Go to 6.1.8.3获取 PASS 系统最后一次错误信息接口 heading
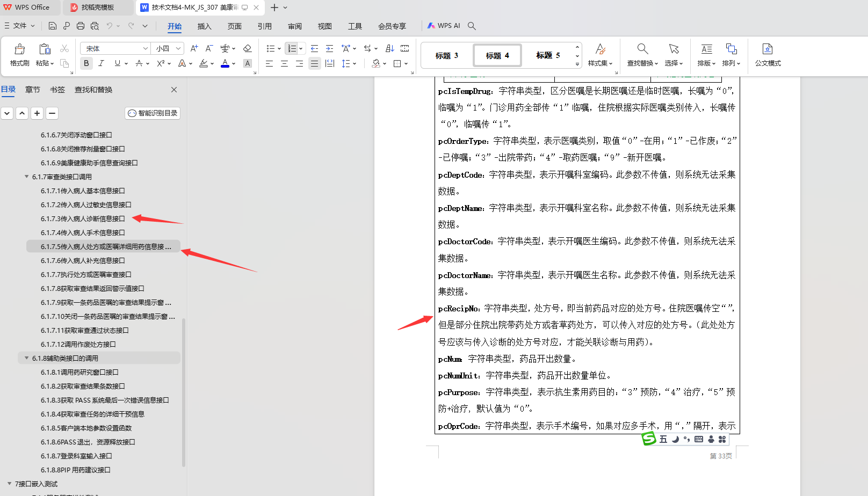Screen dimensions: 868x496 point(105,400)
